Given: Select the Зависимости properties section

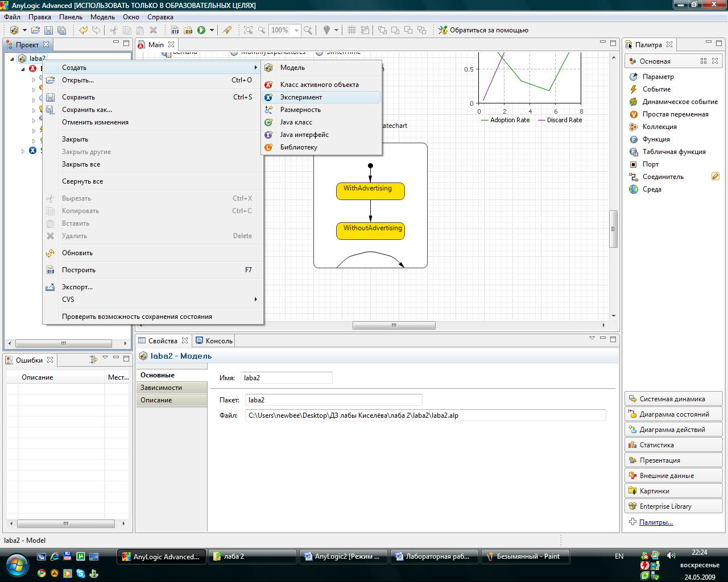Looking at the screenshot, I should click(x=172, y=388).
